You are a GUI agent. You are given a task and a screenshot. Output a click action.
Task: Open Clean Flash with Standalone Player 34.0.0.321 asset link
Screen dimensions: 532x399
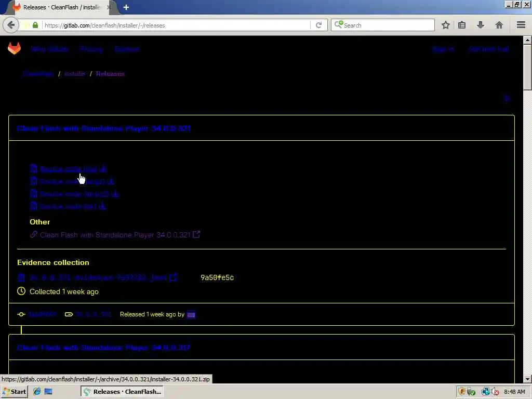115,235
